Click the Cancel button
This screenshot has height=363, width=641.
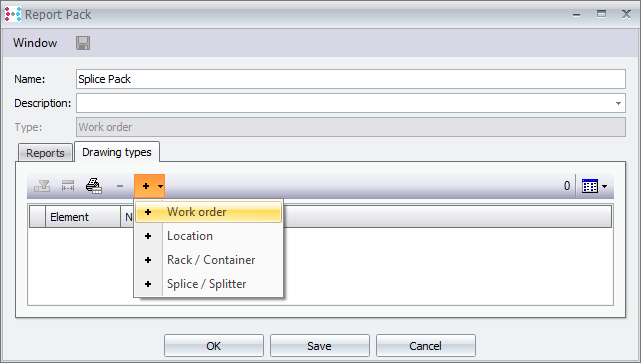[426, 346]
